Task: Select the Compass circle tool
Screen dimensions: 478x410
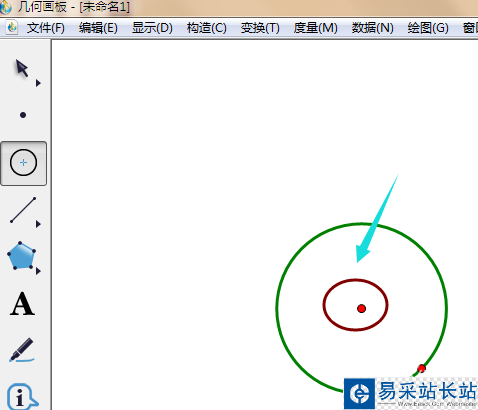Action: [x=23, y=163]
